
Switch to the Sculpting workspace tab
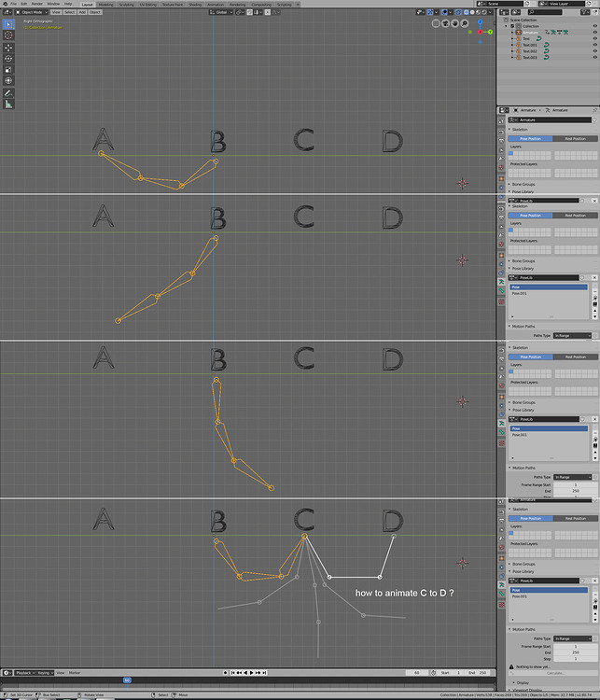(x=126, y=5)
